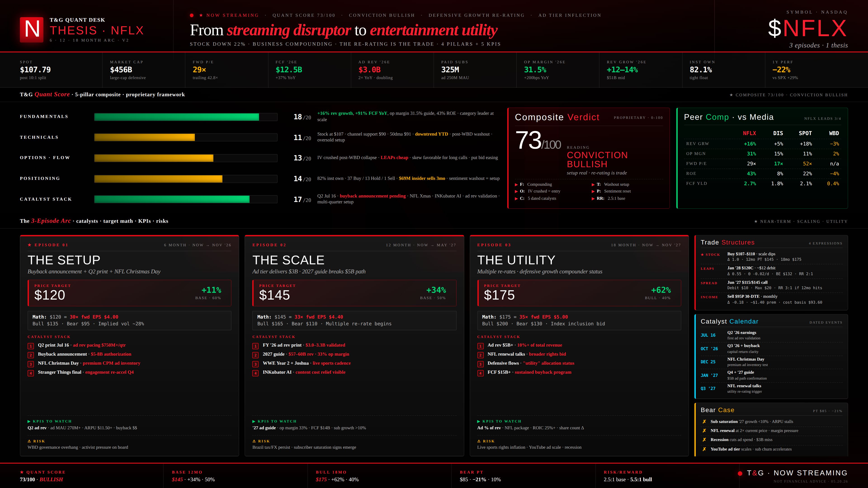The width and height of the screenshot is (868, 488).
Task: Click the INST OWN 82.1% value
Action: [x=701, y=70]
